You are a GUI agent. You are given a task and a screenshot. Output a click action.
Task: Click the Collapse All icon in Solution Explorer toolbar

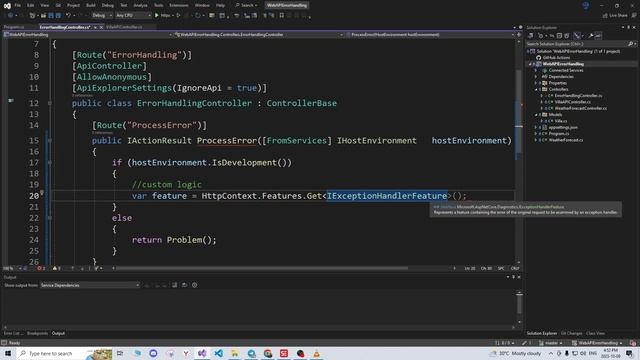pos(560,36)
